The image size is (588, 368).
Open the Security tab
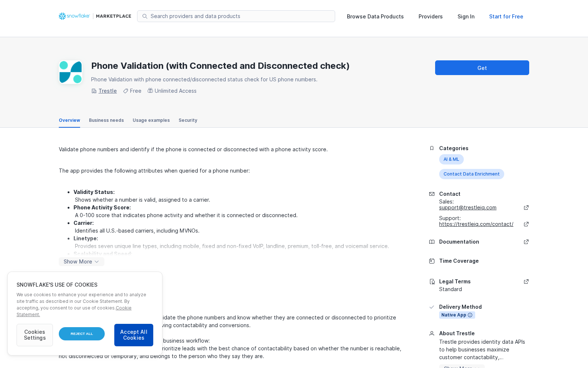tap(188, 120)
